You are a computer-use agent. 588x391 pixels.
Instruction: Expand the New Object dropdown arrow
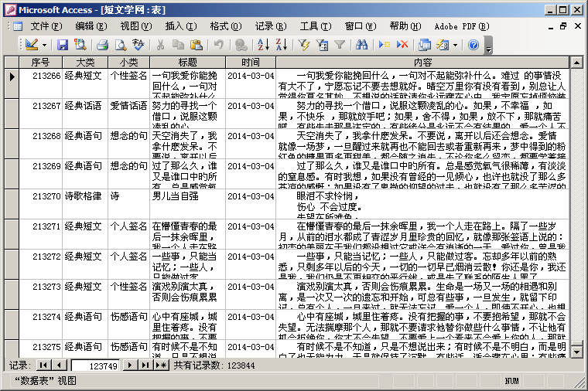pos(455,46)
